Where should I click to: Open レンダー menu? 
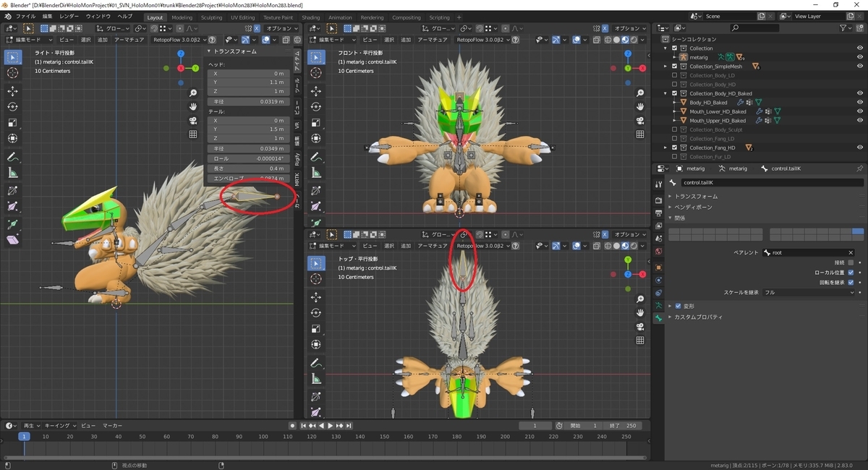pos(69,16)
